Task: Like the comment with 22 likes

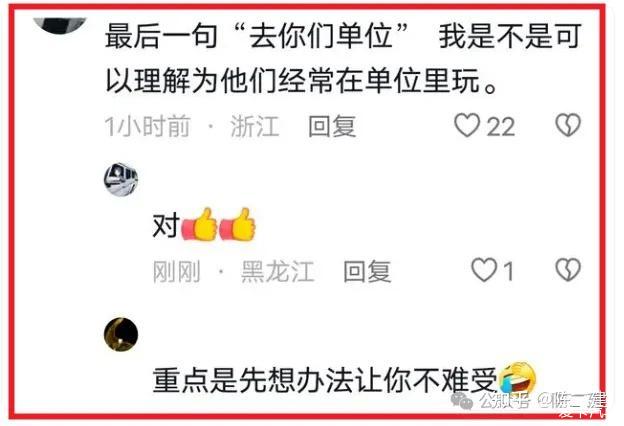Action: (x=467, y=126)
